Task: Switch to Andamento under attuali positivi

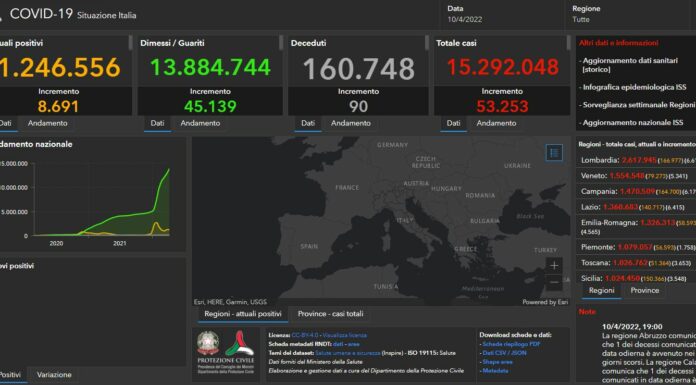Action: (x=47, y=123)
